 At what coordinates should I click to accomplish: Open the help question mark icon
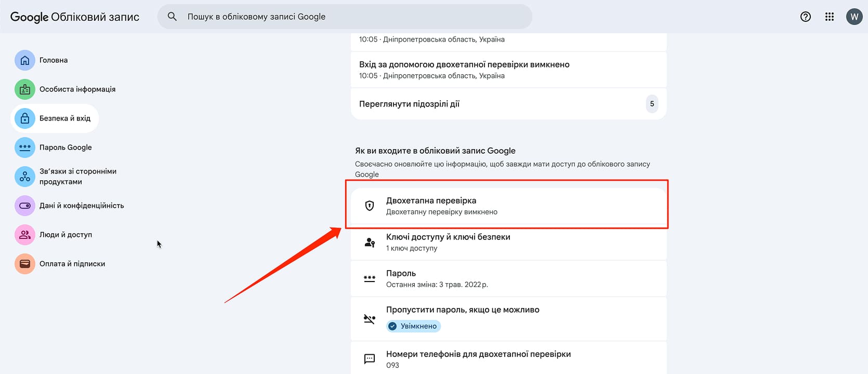tap(806, 17)
